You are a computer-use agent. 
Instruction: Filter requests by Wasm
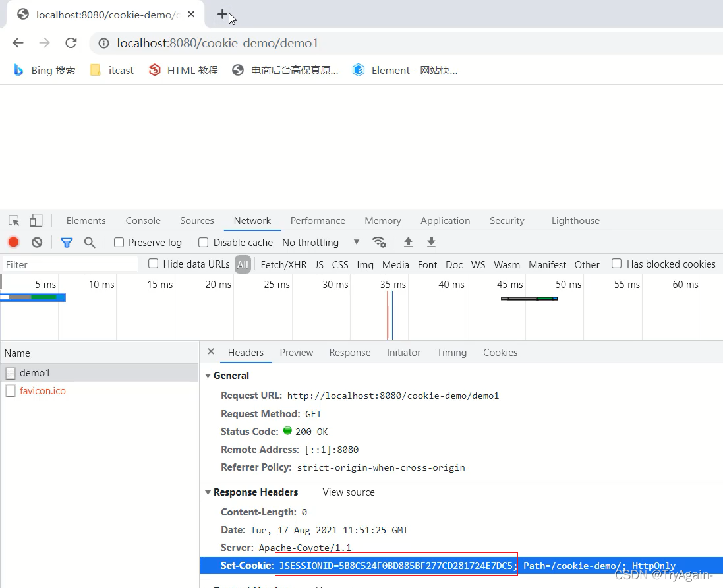pos(507,265)
